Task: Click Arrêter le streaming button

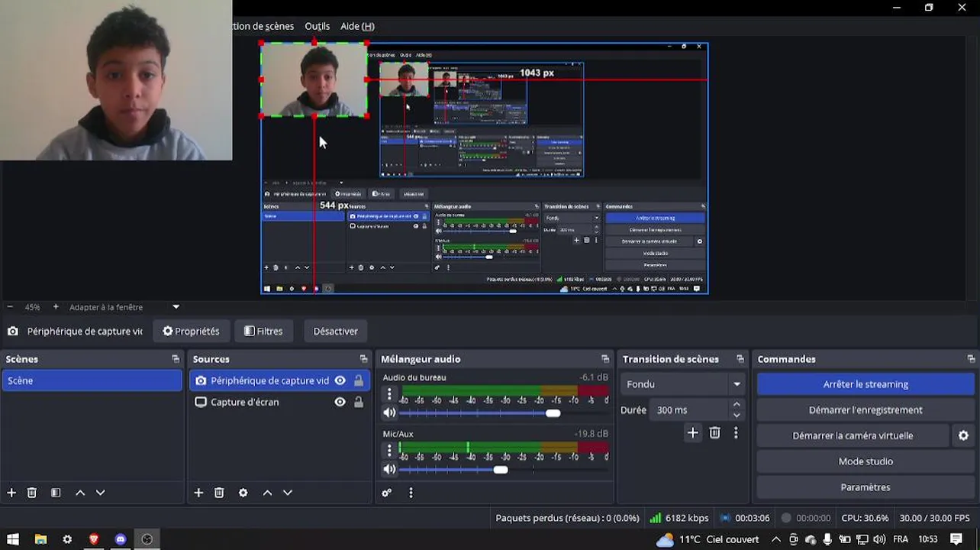Action: point(866,384)
